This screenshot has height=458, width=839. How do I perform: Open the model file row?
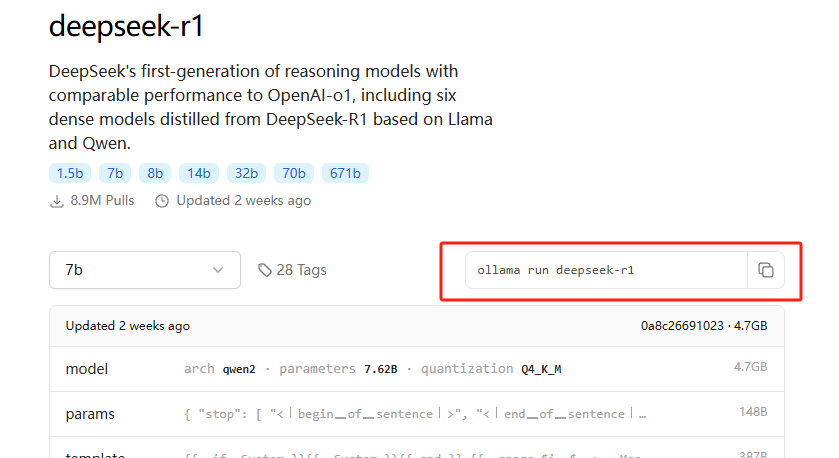click(417, 369)
